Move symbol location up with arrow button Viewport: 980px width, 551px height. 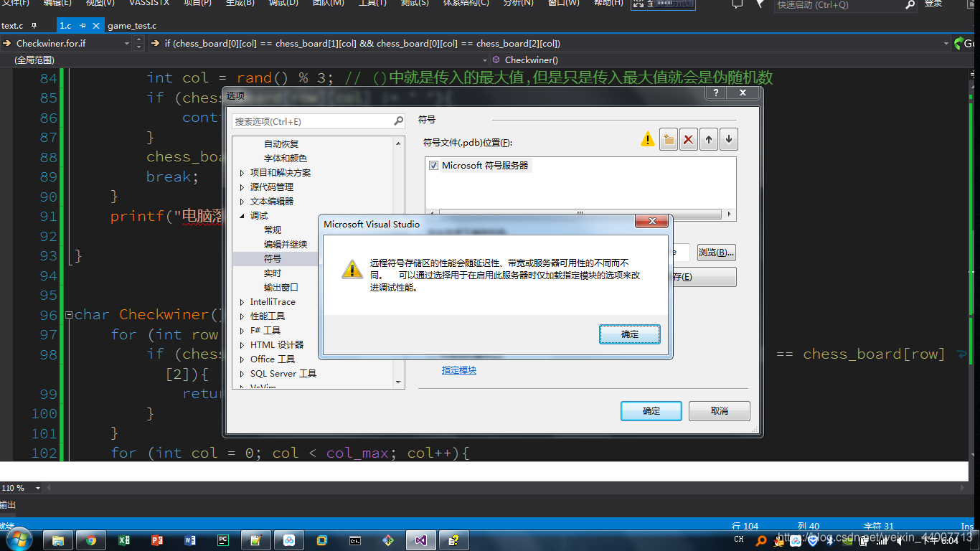(709, 140)
